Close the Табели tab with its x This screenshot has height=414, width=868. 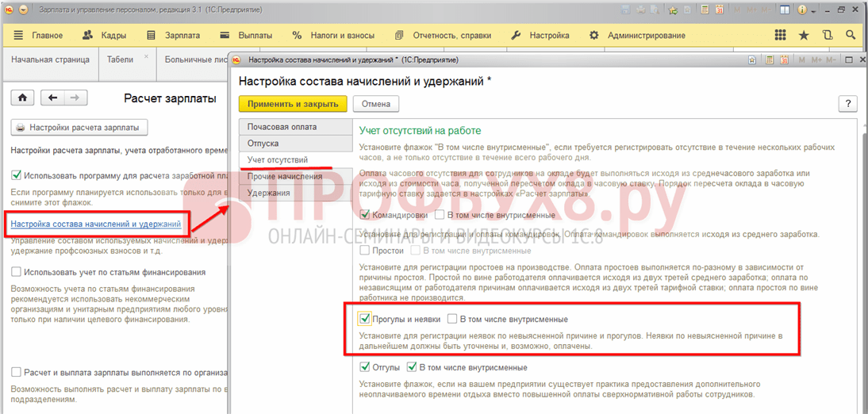[146, 56]
